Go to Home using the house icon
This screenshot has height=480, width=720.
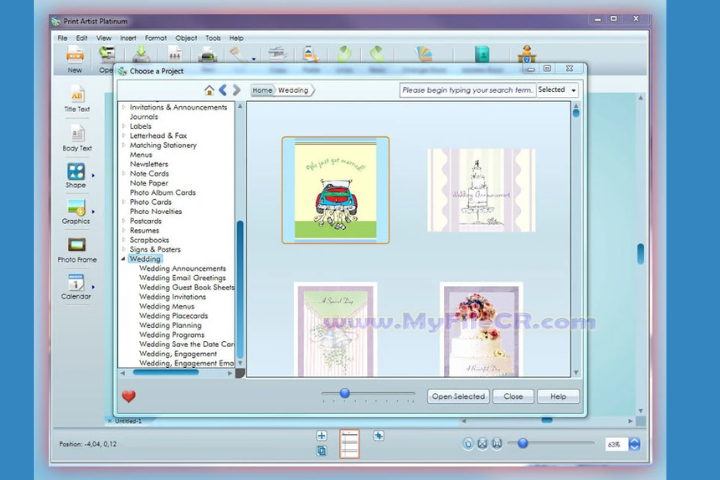209,90
